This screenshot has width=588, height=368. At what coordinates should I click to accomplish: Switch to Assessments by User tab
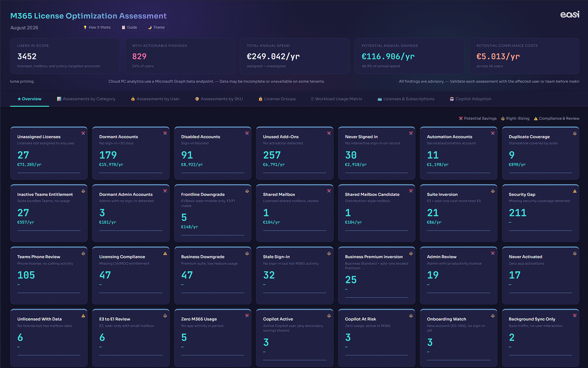[155, 99]
